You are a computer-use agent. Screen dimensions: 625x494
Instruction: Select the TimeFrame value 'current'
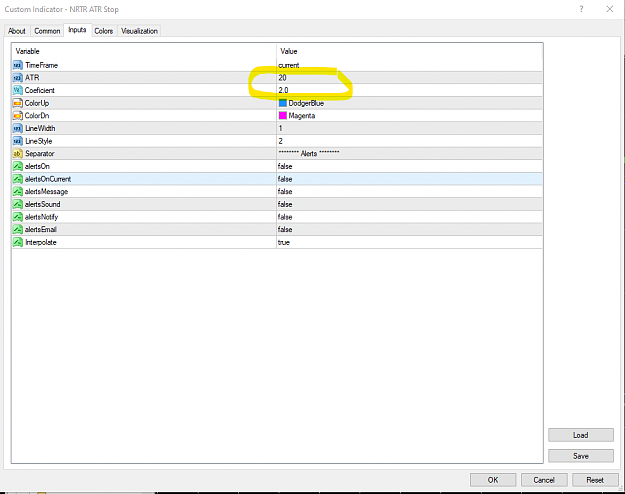coord(289,65)
